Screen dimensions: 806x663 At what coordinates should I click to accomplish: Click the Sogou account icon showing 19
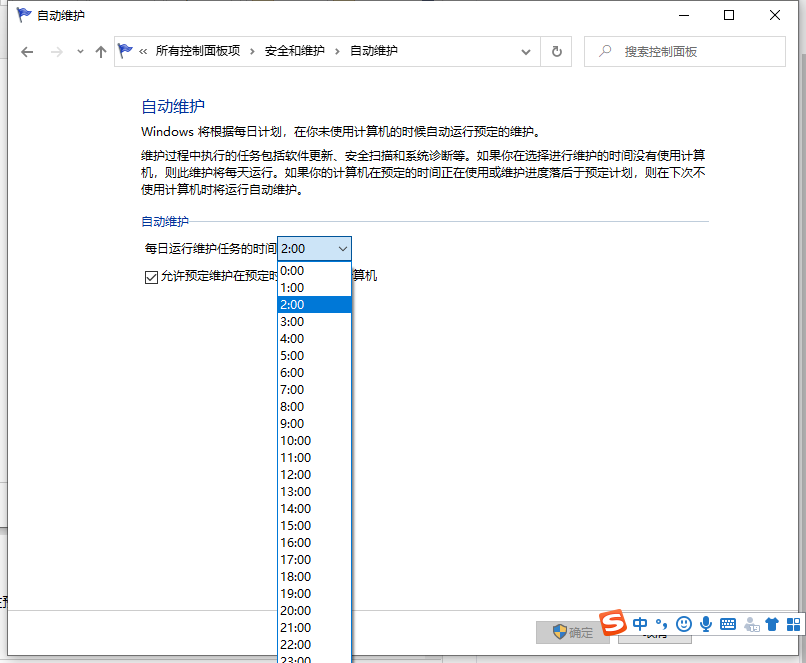pos(750,624)
